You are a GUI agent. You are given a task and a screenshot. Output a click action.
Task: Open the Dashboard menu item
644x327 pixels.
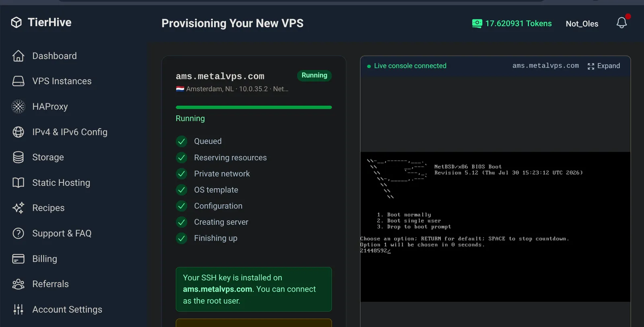point(54,56)
